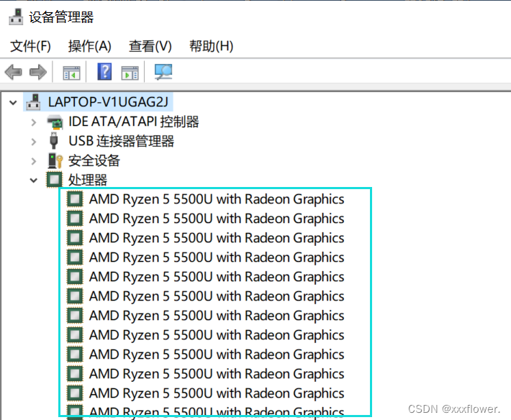Expand the USB 连接器管理器 chevron
511x420 pixels.
(x=34, y=142)
